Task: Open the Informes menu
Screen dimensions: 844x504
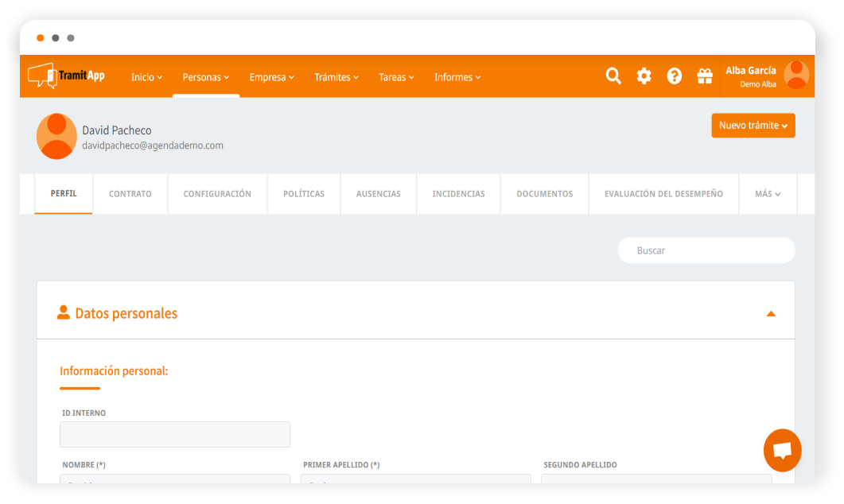Action: (457, 77)
